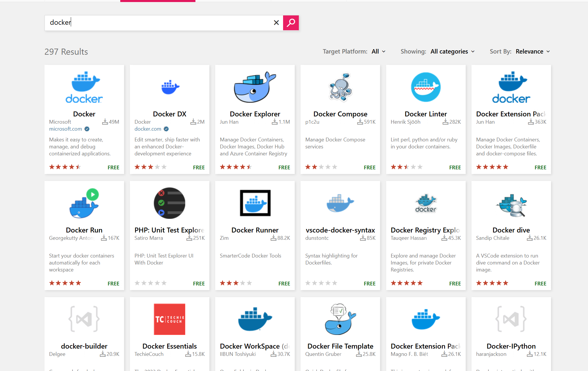
Task: Click the publisher name 'Henrik Sjööh'
Action: (405, 122)
